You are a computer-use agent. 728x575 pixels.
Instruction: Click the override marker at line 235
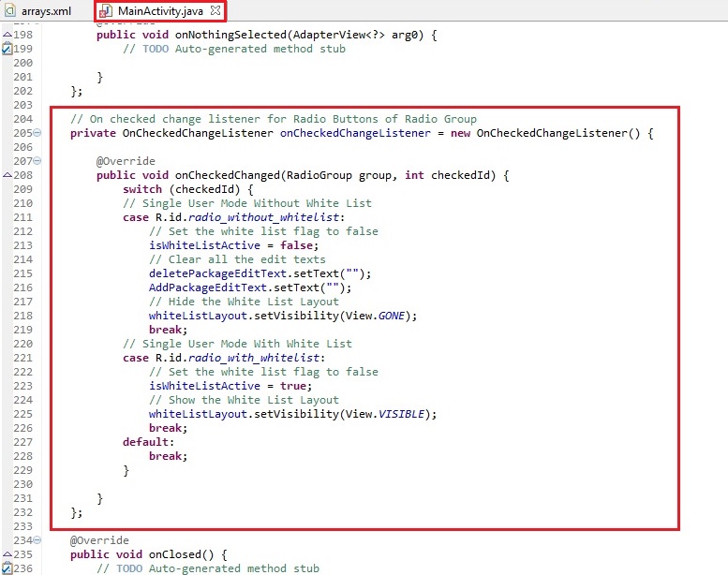point(7,554)
